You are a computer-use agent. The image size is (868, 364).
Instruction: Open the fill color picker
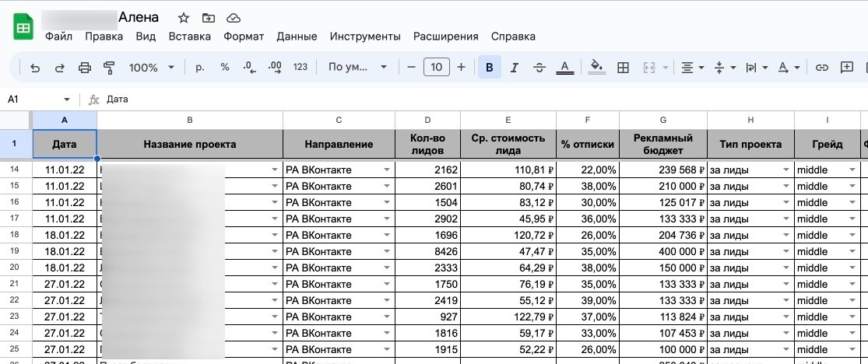tap(596, 68)
